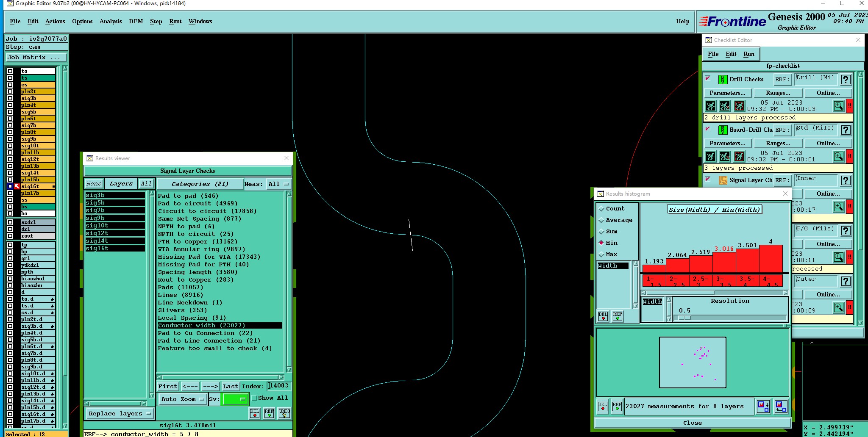The height and width of the screenshot is (437, 868).
Task: Open Drill Checks results magnifier icon
Action: click(x=839, y=106)
